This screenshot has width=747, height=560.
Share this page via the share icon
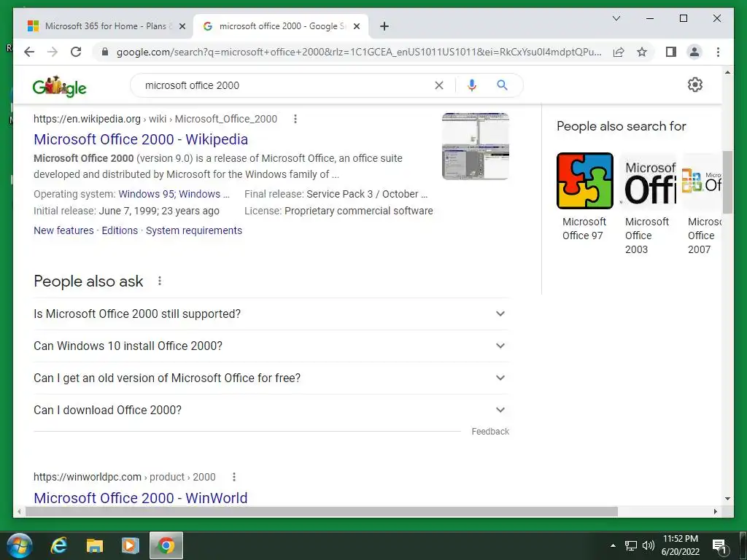click(619, 52)
